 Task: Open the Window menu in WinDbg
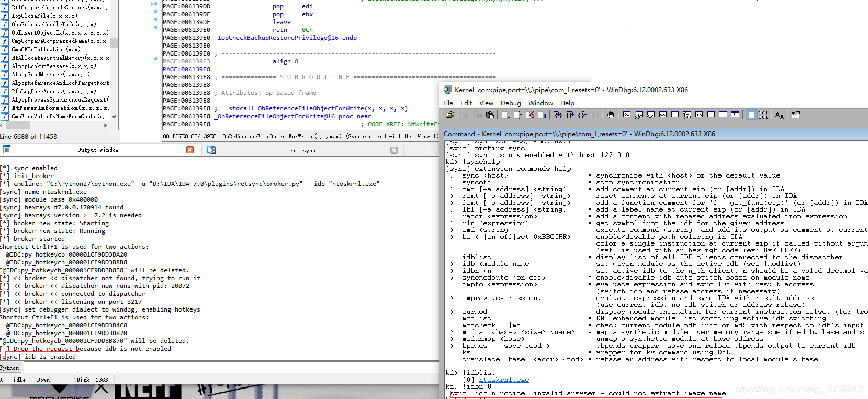[540, 103]
